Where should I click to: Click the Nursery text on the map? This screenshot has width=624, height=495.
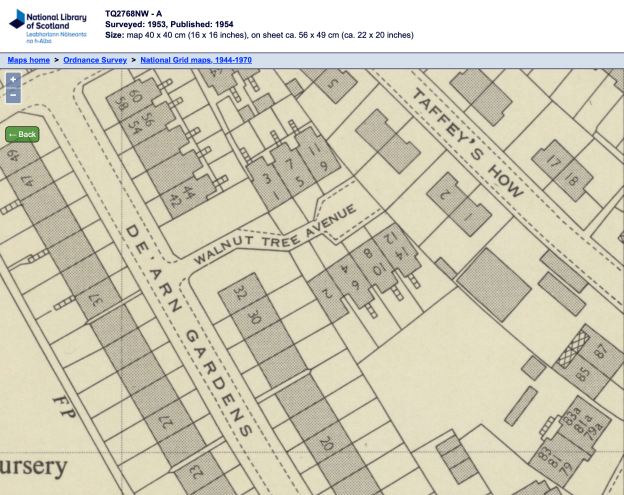(35, 466)
